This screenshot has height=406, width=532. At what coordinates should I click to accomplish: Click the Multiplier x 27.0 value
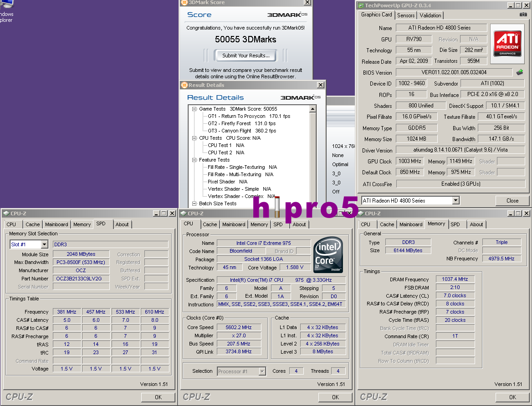[x=239, y=335]
